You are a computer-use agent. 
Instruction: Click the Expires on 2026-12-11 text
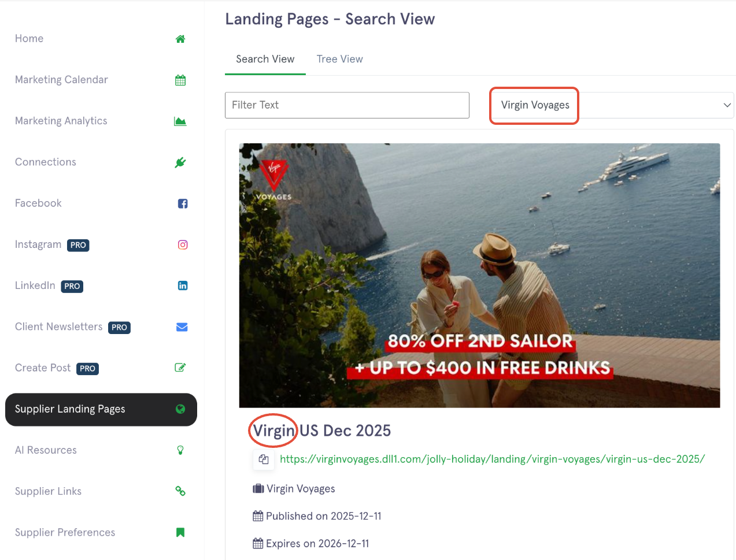coord(317,544)
